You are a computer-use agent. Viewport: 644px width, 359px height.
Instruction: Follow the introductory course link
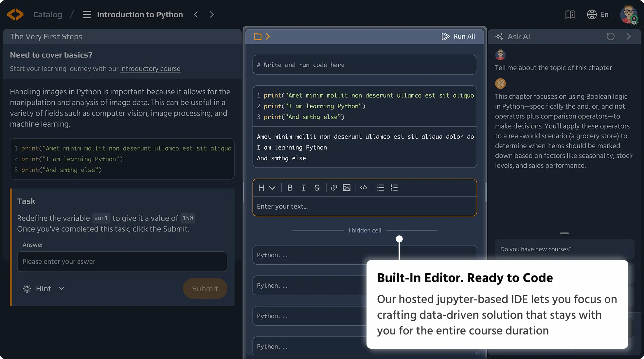(x=150, y=69)
